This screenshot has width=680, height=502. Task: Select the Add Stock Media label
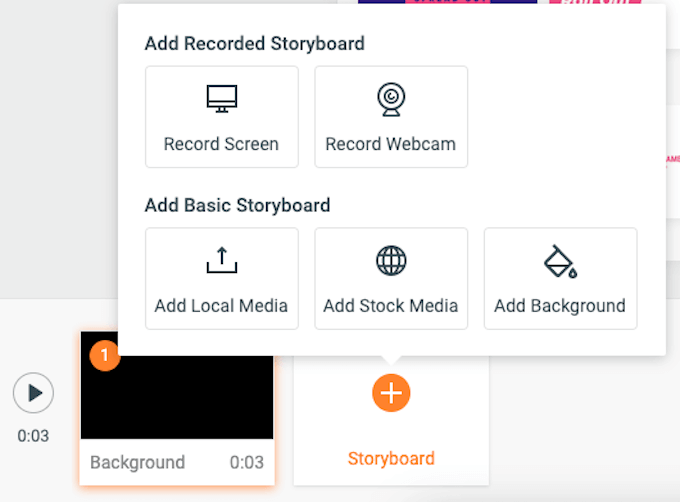pos(390,306)
